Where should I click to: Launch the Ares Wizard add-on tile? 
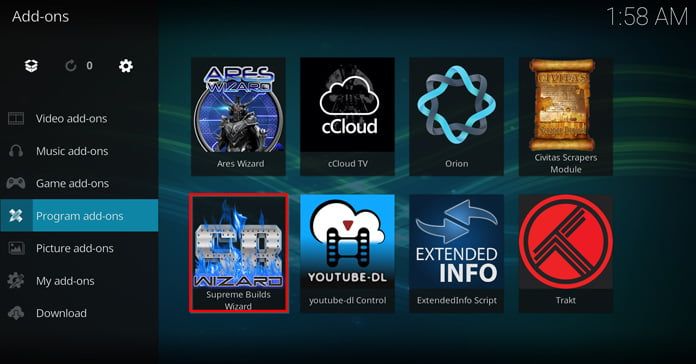pos(238,116)
